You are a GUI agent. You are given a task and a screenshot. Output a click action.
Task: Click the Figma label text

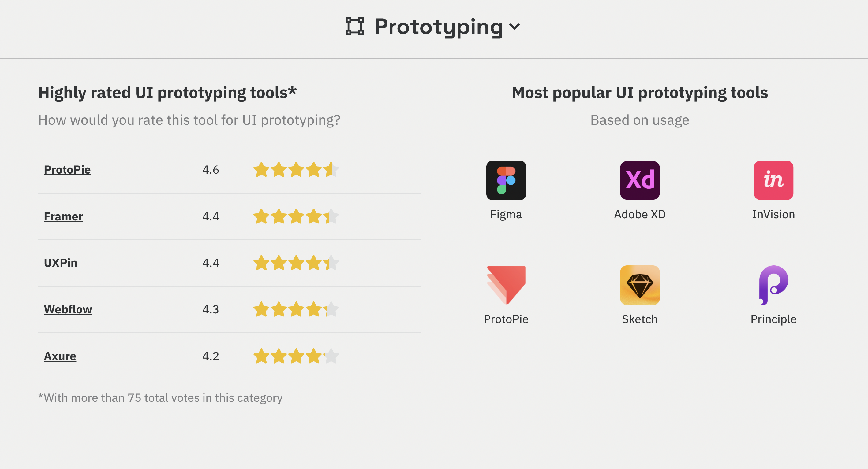(506, 214)
